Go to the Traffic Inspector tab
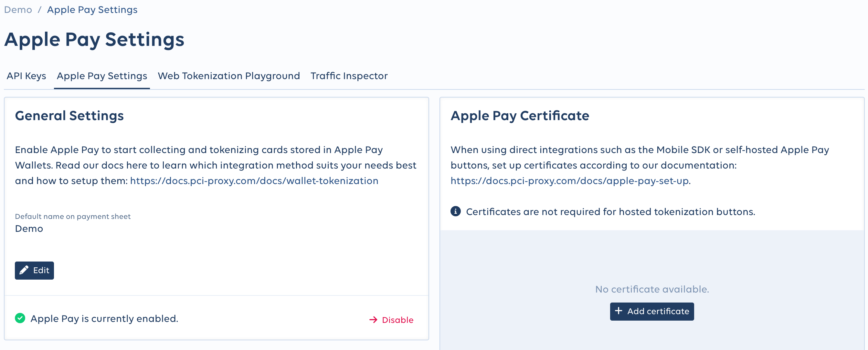The height and width of the screenshot is (350, 868). coord(349,76)
